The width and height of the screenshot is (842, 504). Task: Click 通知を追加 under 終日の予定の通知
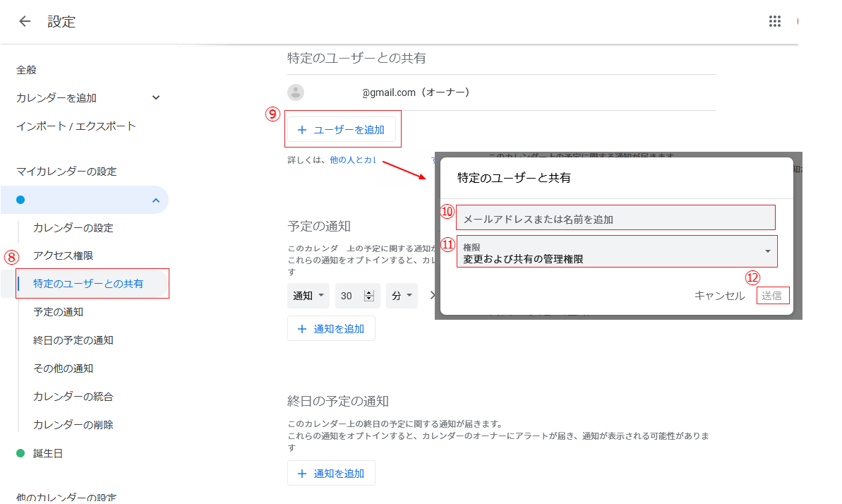[331, 474]
